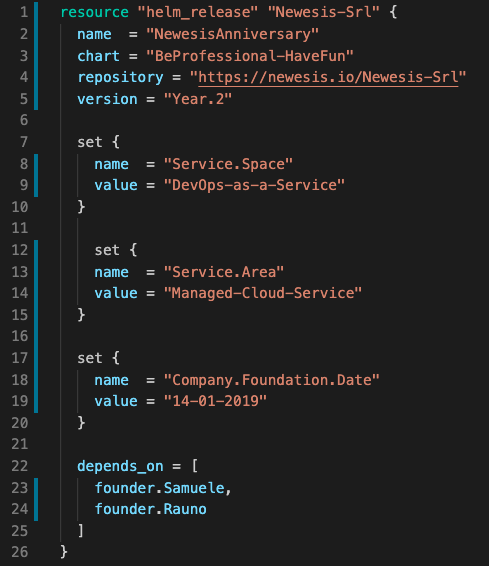Click the 'chart' attribute name
The image size is (489, 566).
98,56
